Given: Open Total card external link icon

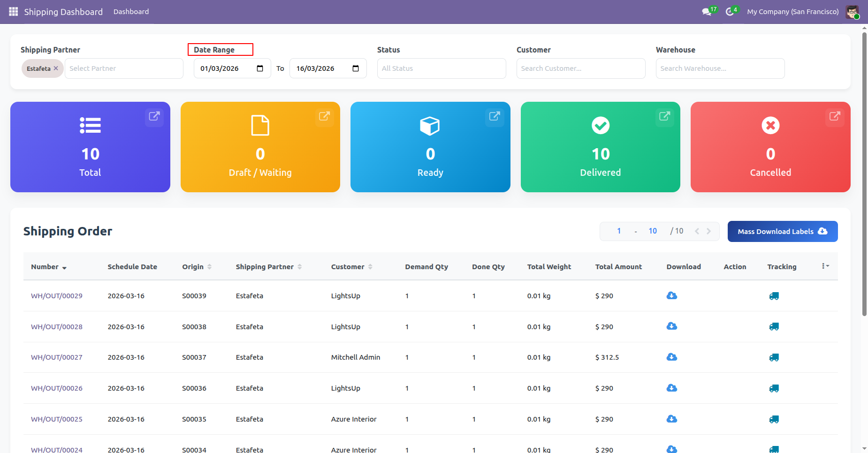Looking at the screenshot, I should [154, 116].
